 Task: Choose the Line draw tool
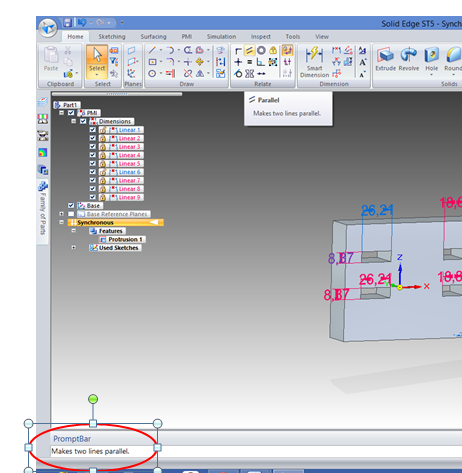[x=152, y=50]
